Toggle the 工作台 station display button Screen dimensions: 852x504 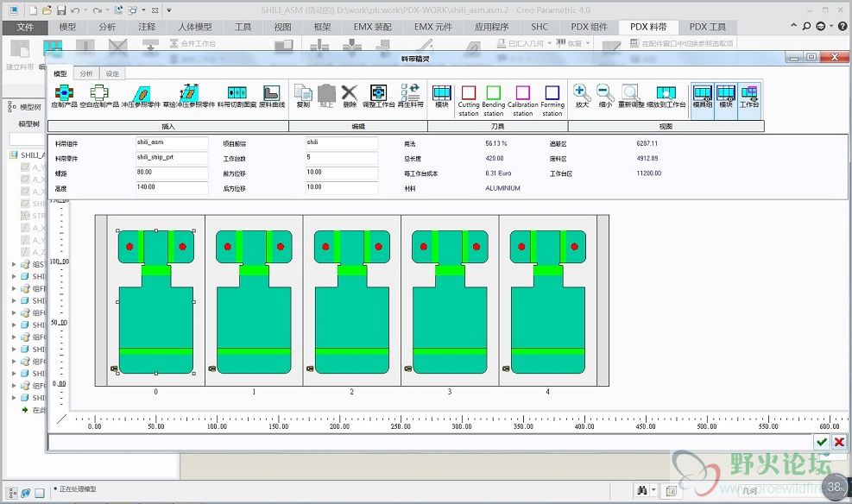(x=749, y=93)
